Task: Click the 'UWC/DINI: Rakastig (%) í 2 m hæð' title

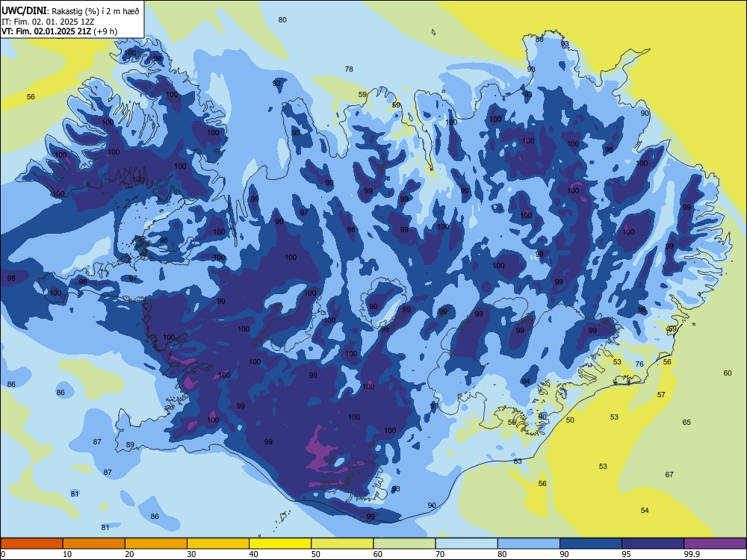Action: tap(70, 10)
